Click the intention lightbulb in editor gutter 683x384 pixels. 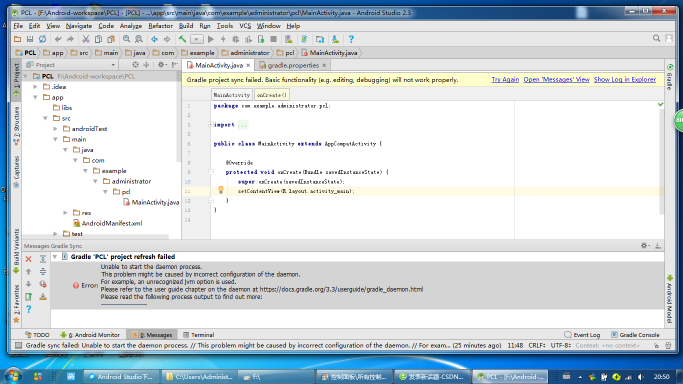click(x=221, y=190)
